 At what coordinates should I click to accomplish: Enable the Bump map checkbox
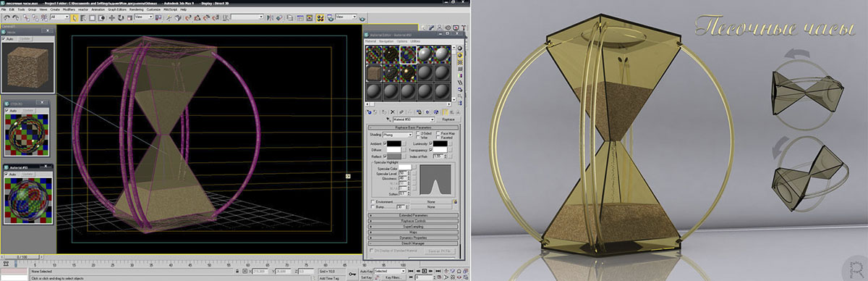pyautogui.click(x=373, y=206)
